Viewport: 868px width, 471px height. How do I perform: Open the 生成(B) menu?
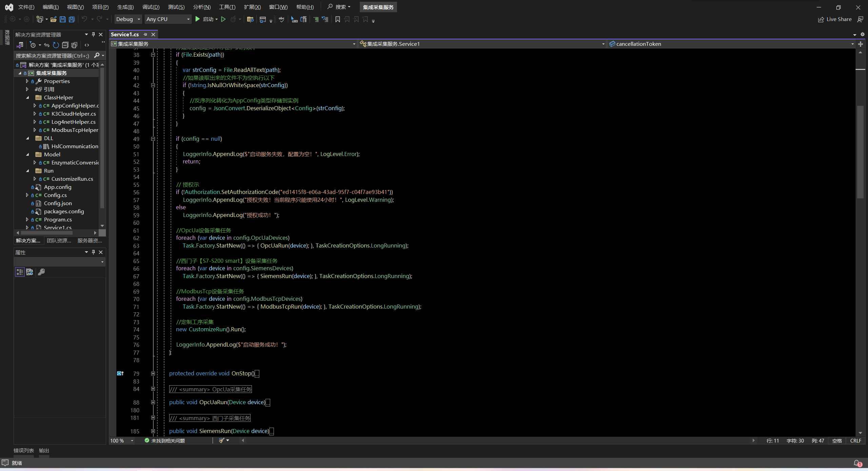(125, 7)
